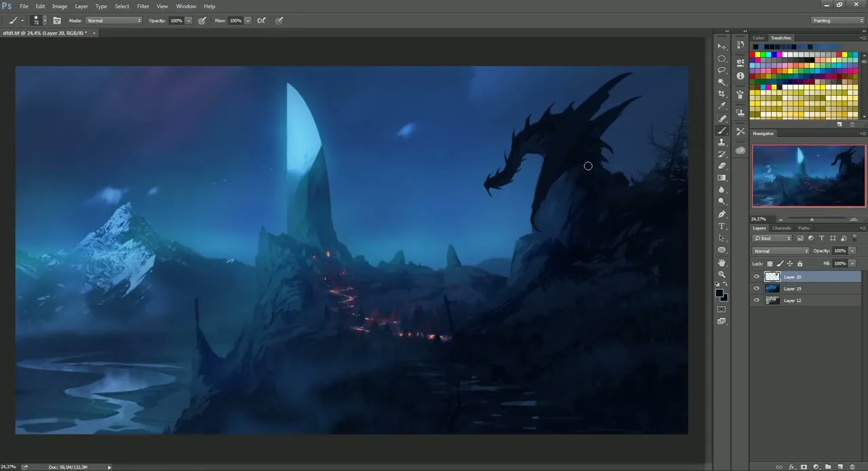Open the layer blend mode dropdown
Screen dimensions: 868x471
pyautogui.click(x=781, y=251)
